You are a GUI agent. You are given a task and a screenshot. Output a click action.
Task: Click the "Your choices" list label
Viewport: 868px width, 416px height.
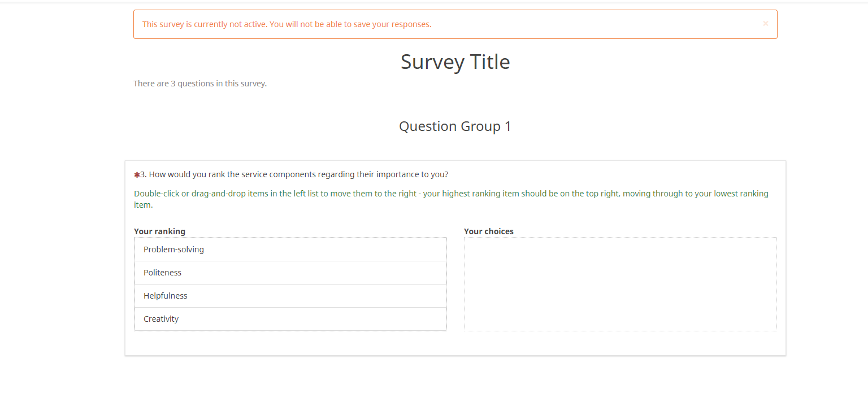point(488,231)
